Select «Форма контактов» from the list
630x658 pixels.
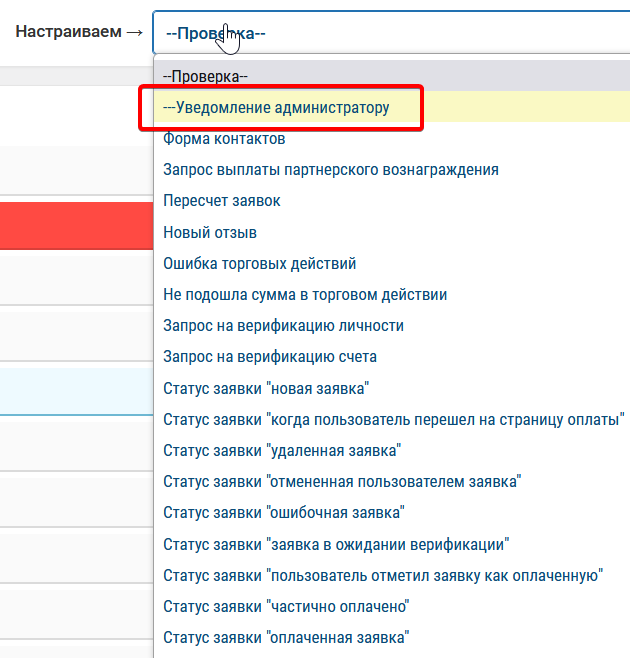[224, 139]
